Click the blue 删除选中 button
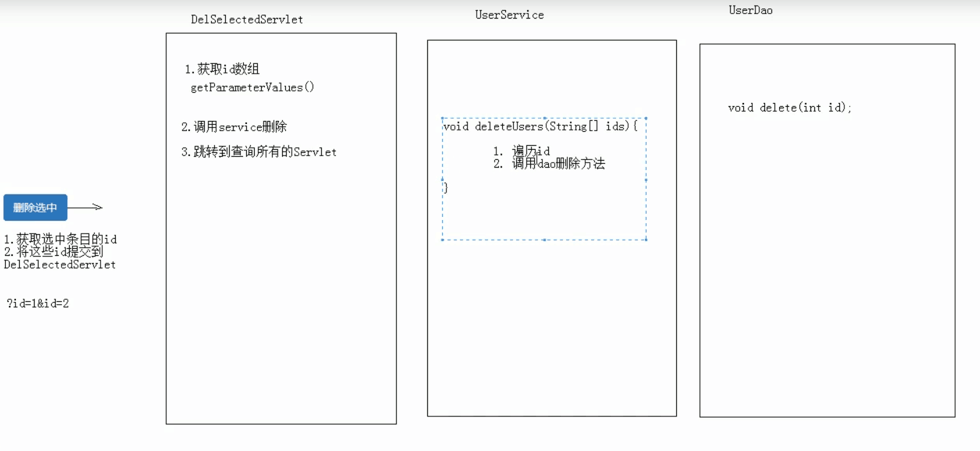The width and height of the screenshot is (980, 451). 35,207
